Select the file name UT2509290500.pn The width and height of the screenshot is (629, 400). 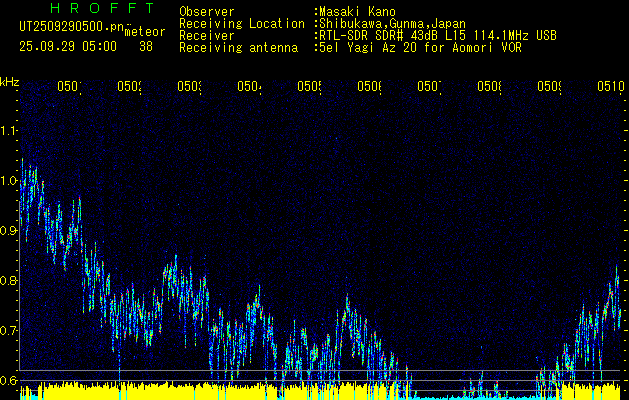tap(71, 27)
